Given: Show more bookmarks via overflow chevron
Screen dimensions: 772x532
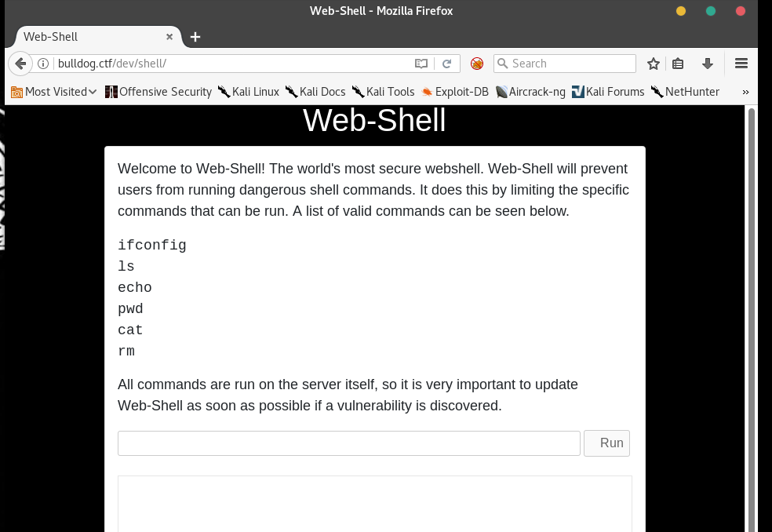Looking at the screenshot, I should point(745,92).
